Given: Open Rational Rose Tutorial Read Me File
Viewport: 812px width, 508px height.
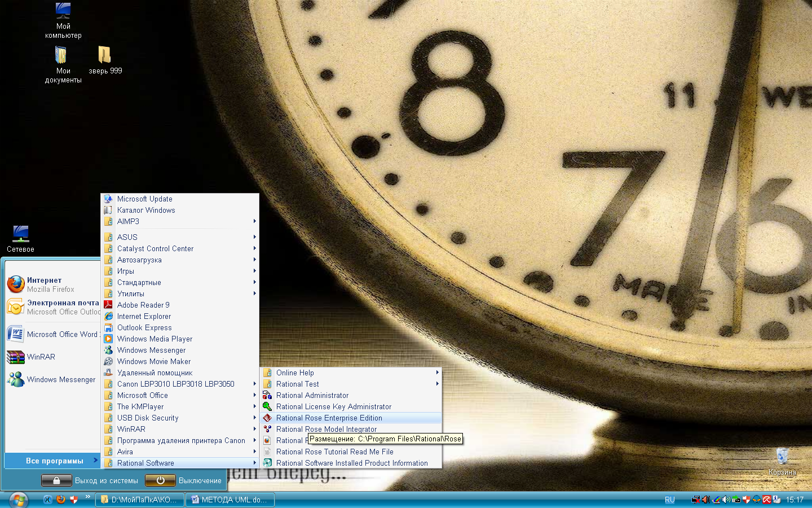Looking at the screenshot, I should pos(351,452).
